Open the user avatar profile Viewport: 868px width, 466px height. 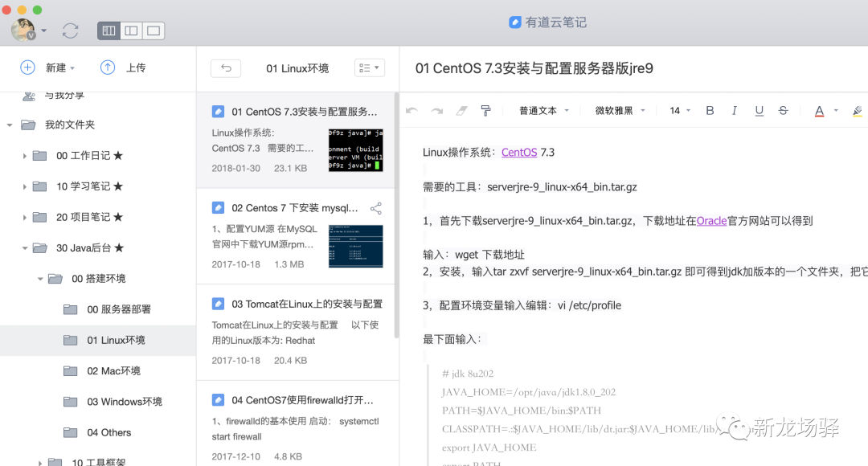23,30
